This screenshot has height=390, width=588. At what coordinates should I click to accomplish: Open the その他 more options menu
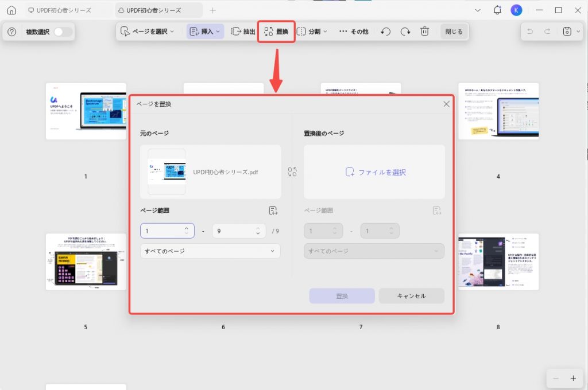[x=354, y=32]
